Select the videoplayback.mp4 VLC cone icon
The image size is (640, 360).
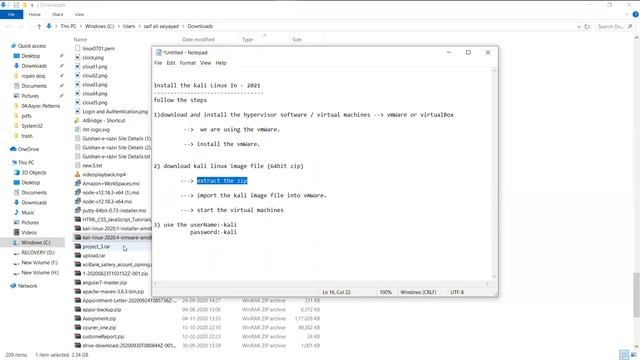click(x=77, y=174)
